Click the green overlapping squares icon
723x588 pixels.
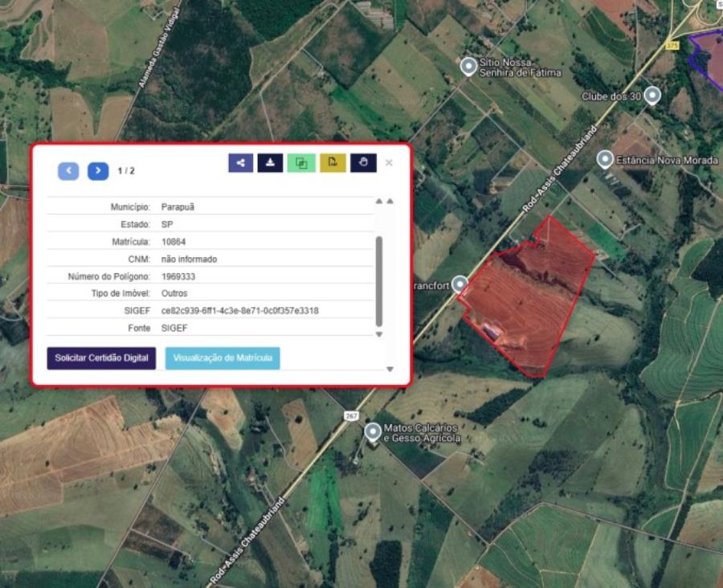301,163
